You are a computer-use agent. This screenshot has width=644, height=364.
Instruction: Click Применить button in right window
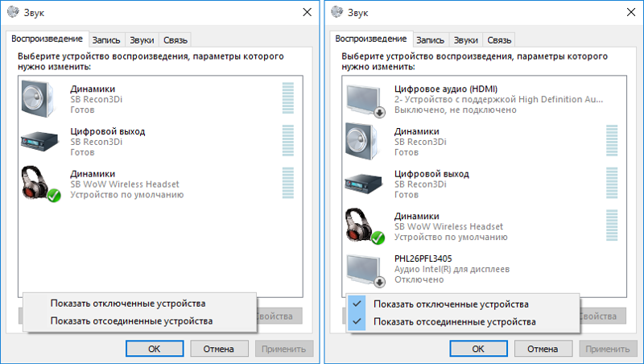[x=608, y=349]
